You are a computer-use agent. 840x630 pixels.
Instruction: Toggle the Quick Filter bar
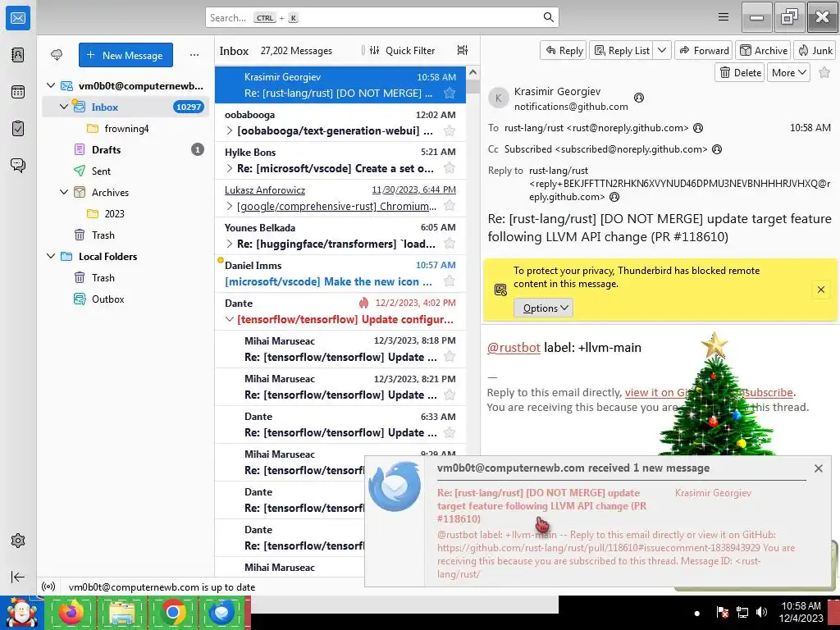coord(402,50)
